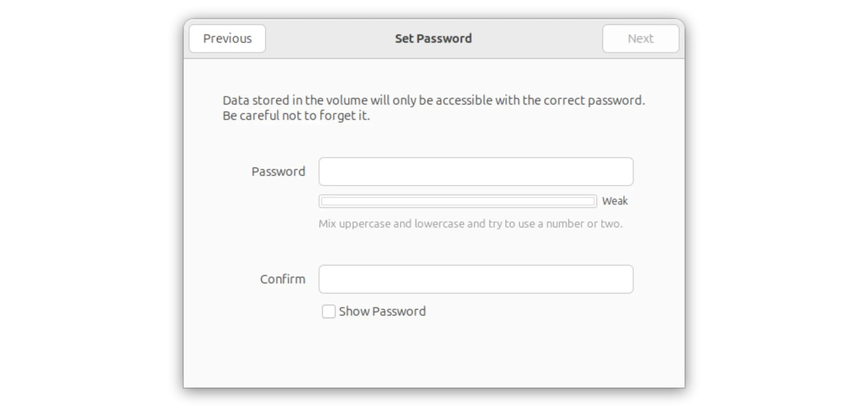Focus the Password input field
The width and height of the screenshot is (868, 412).
coord(475,171)
